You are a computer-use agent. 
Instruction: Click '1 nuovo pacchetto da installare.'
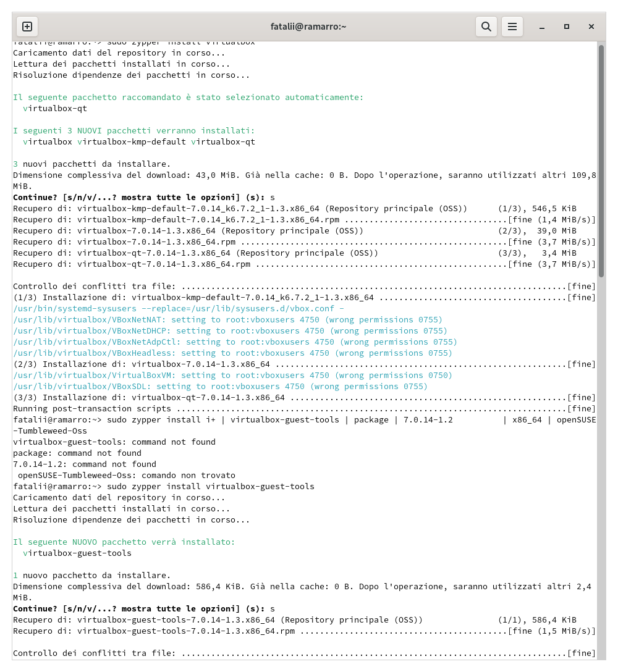pos(92,576)
